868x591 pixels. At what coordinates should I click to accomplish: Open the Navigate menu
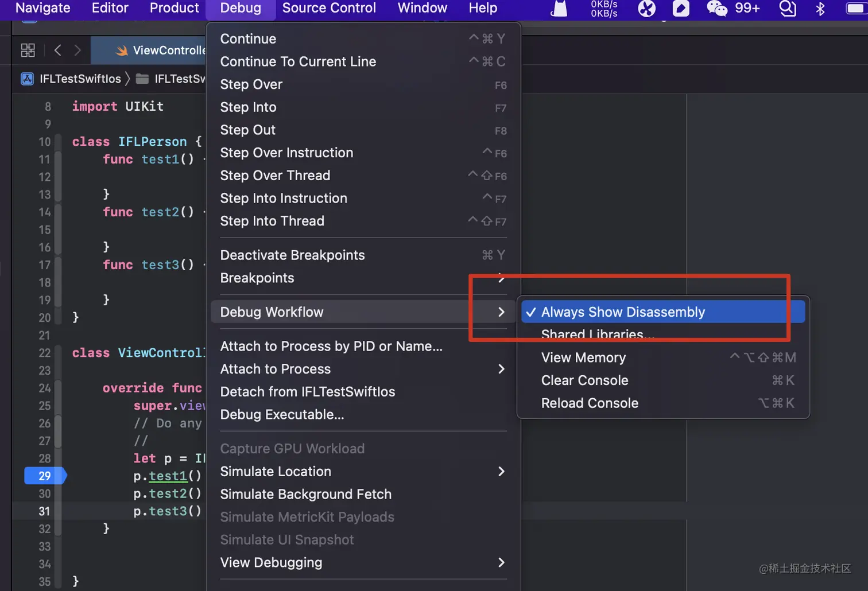43,8
